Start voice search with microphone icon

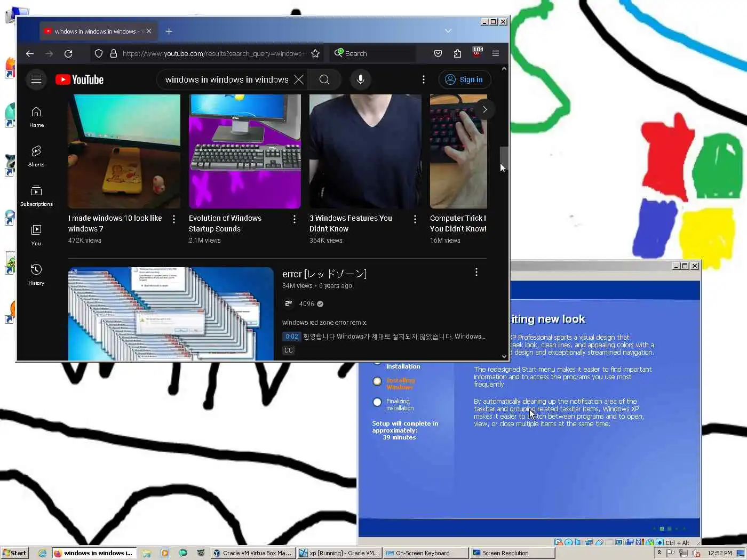coord(361,79)
